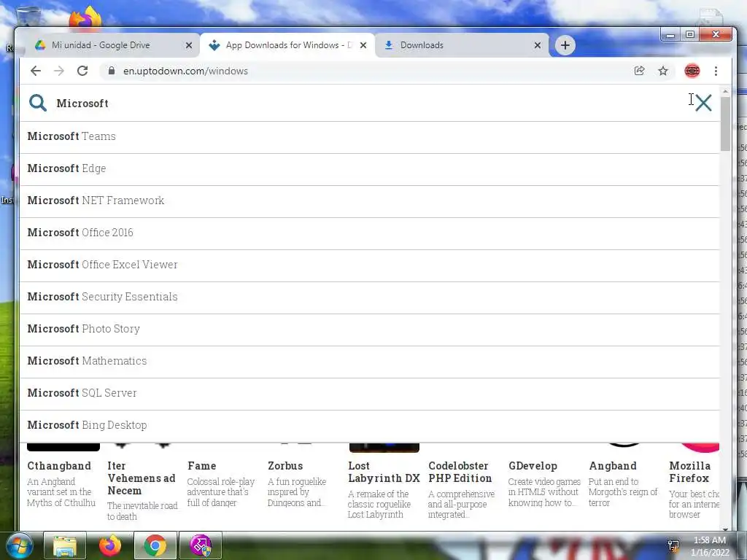Image resolution: width=747 pixels, height=560 pixels.
Task: Close the App Downloads for Windows tab
Action: pyautogui.click(x=363, y=45)
